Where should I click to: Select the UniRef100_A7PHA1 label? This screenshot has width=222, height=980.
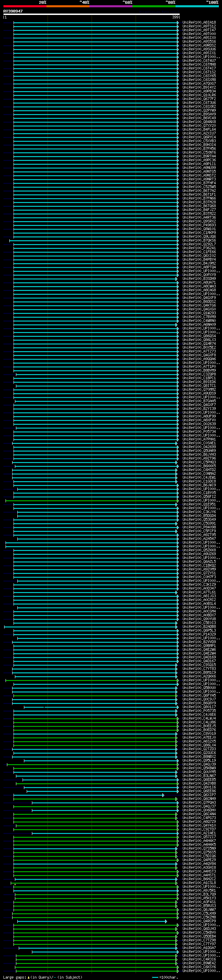point(199,439)
